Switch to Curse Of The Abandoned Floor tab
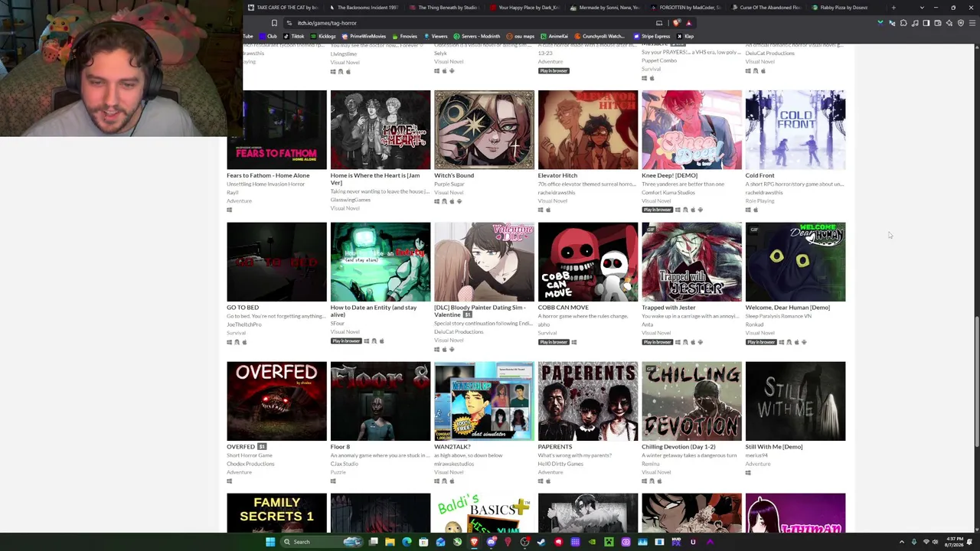 [x=766, y=8]
